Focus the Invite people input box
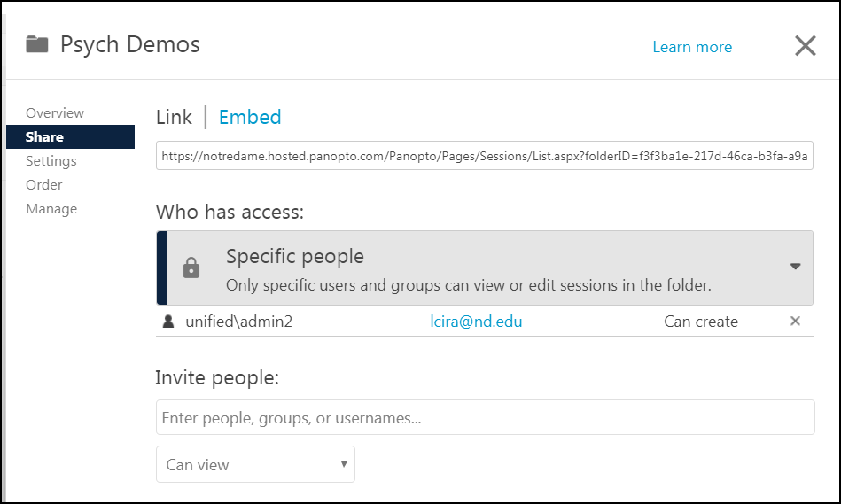This screenshot has height=504, width=841. click(x=485, y=417)
